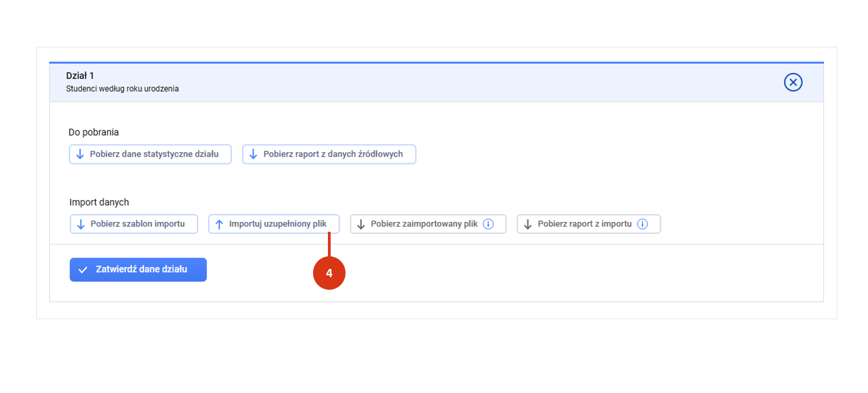Click Pobierz zaimportowany plik button

pyautogui.click(x=428, y=224)
